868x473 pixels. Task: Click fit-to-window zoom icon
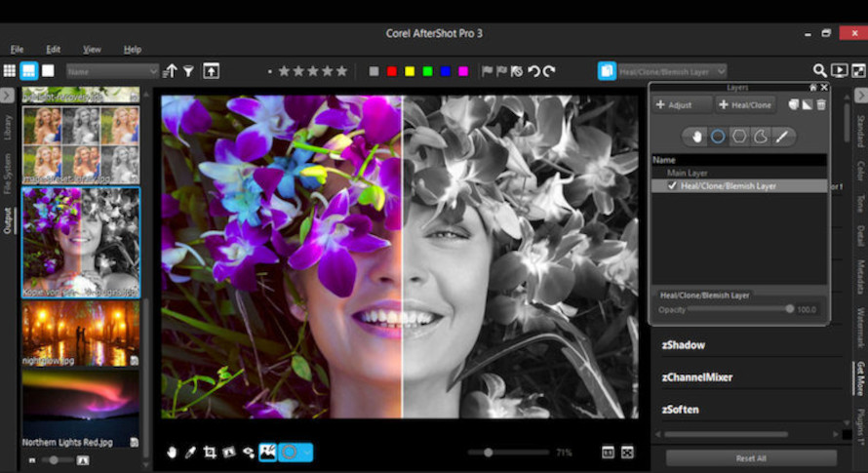(x=627, y=453)
